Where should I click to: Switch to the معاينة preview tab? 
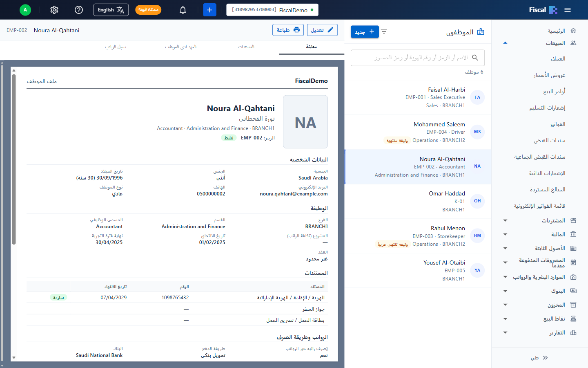point(312,47)
